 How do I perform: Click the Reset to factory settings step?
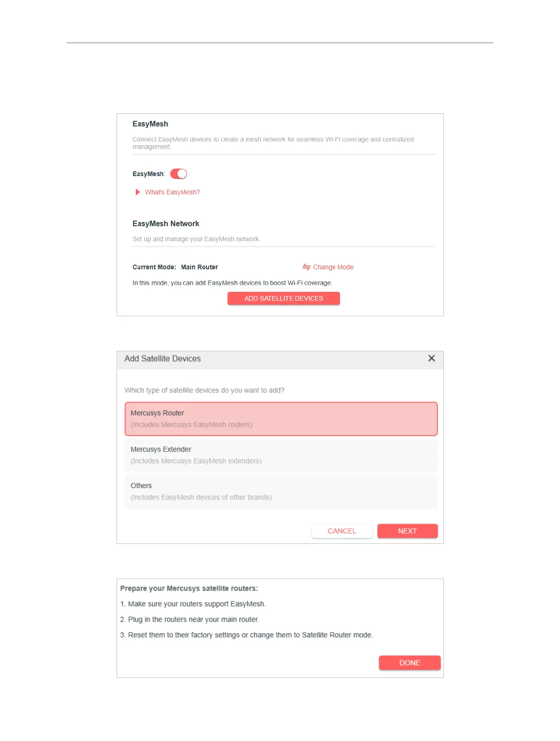point(247,635)
